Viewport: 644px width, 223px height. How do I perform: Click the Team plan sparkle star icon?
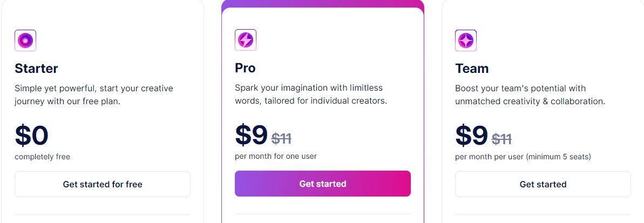click(x=466, y=40)
